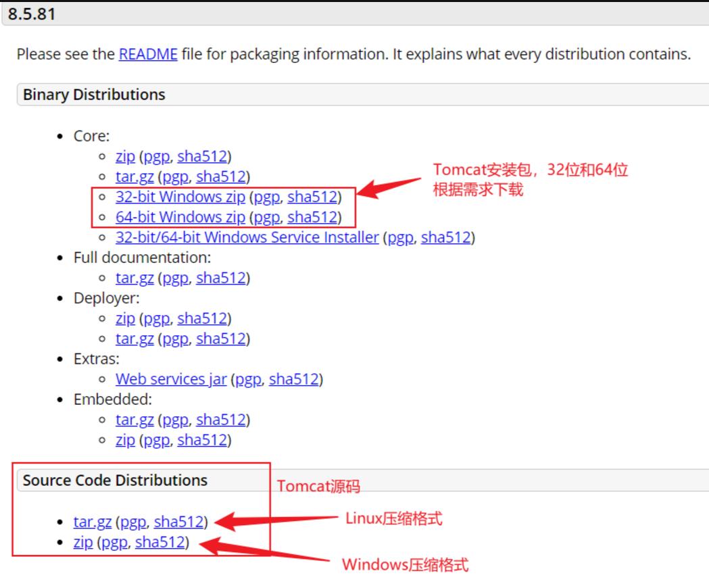The image size is (709, 588).
Task: Open sha512 checksum for Embedded tar.gz
Action: (221, 420)
